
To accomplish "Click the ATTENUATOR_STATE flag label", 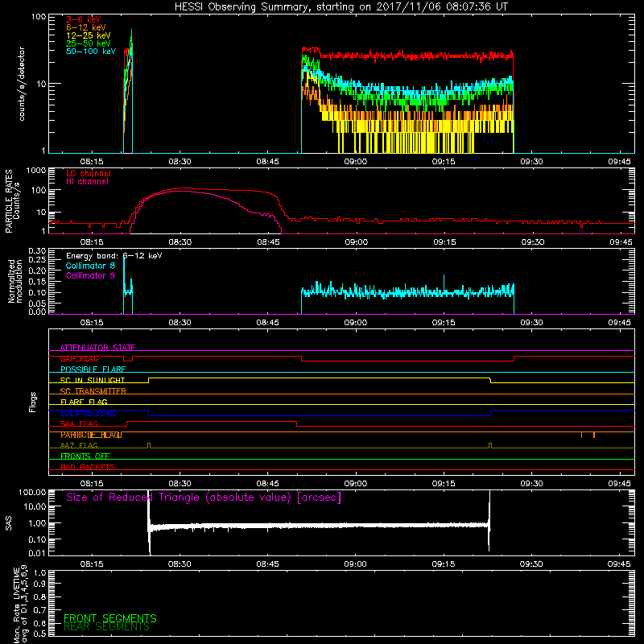I will (x=97, y=348).
